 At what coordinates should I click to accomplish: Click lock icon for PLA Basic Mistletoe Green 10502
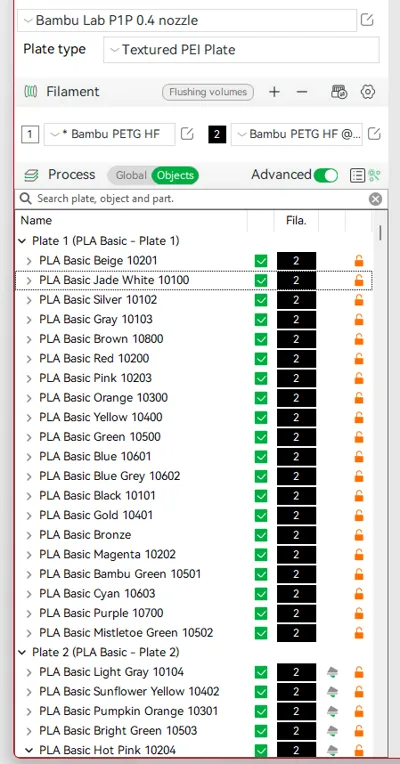tap(359, 633)
